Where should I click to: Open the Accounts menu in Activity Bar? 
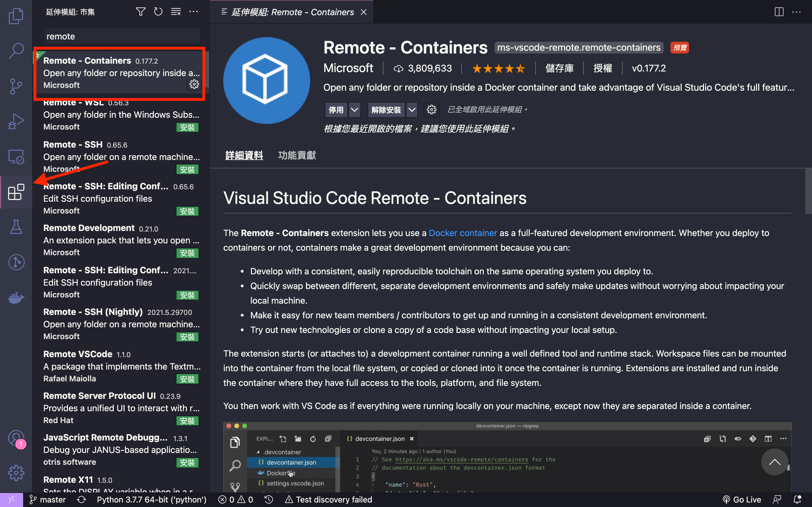point(16,438)
